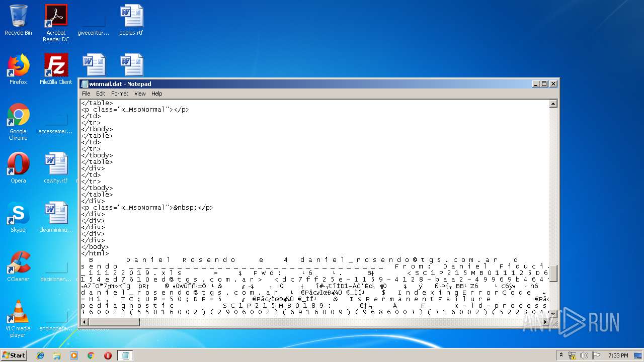
Task: Open the Help menu in Notepad
Action: pos(157,94)
